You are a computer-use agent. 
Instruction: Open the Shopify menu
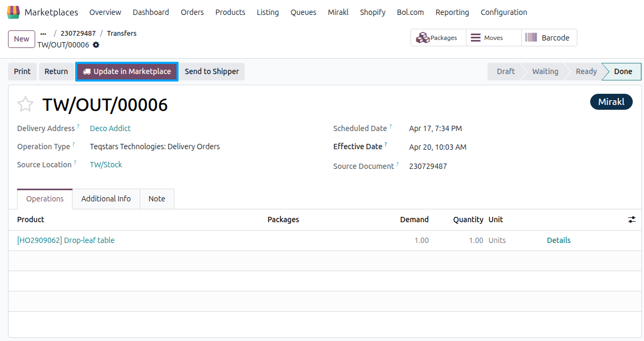click(x=373, y=12)
